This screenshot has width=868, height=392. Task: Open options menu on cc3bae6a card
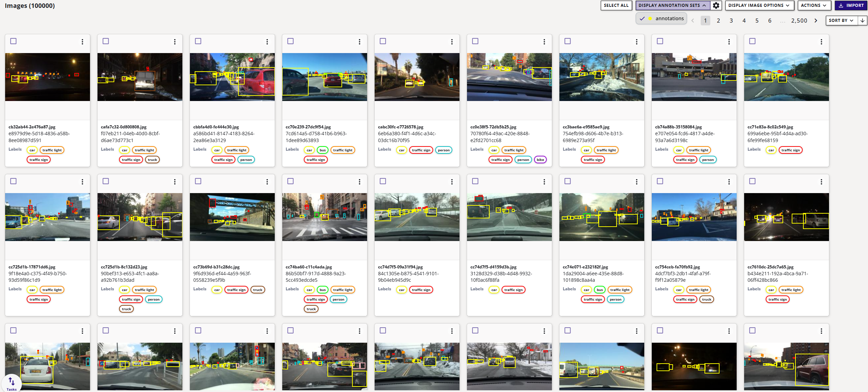tap(636, 41)
